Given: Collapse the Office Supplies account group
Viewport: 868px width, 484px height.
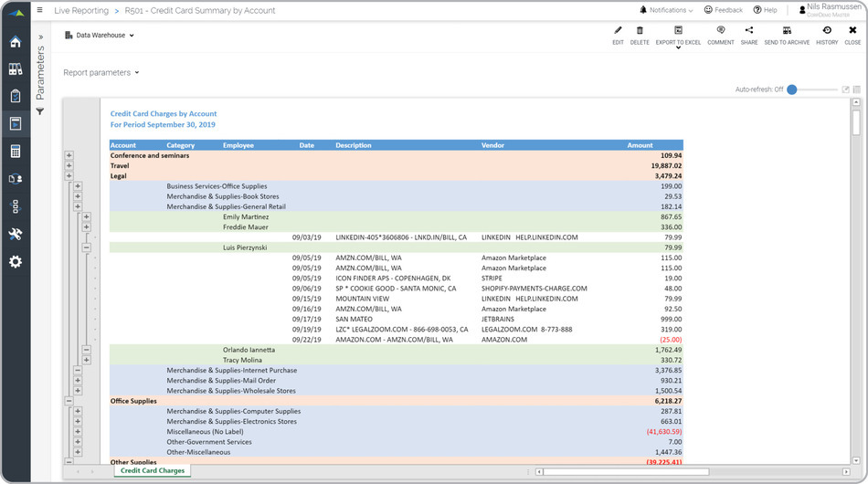Looking at the screenshot, I should [x=69, y=401].
